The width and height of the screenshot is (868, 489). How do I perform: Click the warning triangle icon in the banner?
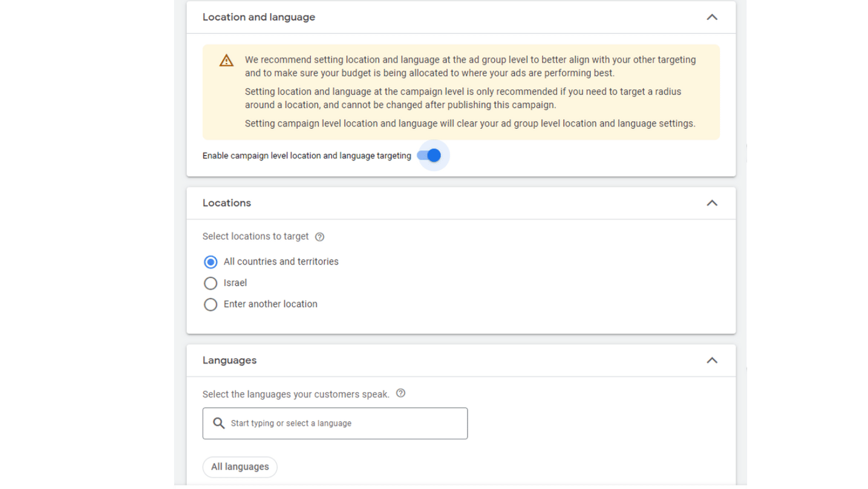click(x=226, y=61)
